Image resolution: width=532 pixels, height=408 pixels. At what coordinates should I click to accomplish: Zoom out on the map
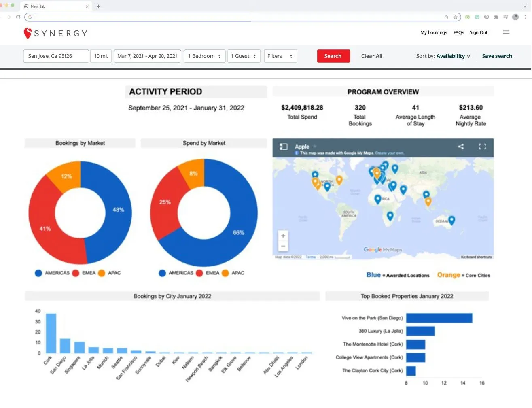(x=283, y=245)
